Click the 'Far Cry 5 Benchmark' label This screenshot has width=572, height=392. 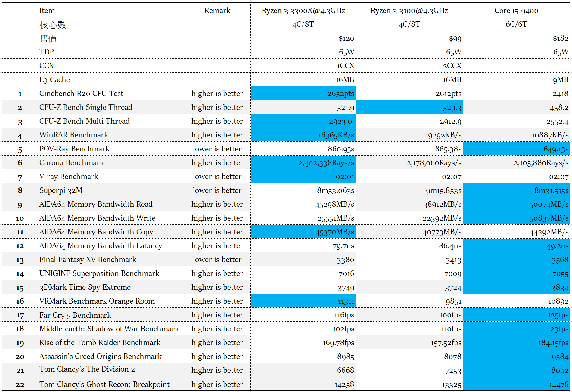111,315
